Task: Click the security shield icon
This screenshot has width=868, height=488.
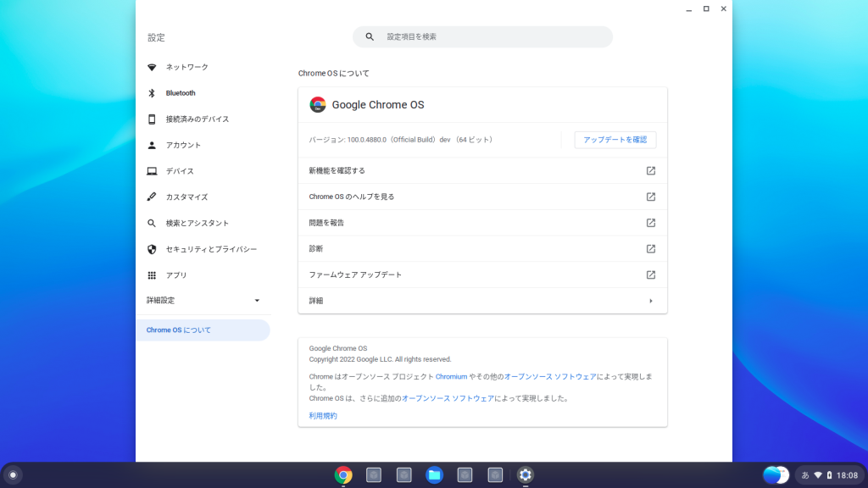Action: point(152,249)
